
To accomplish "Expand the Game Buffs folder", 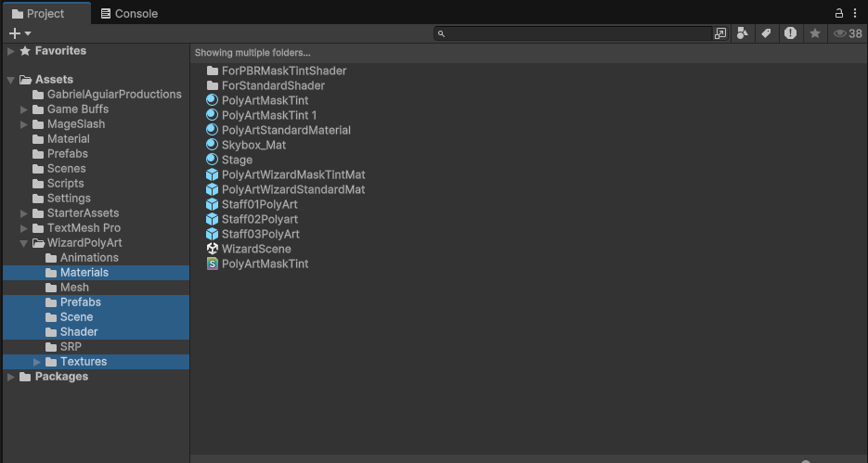I will click(24, 109).
